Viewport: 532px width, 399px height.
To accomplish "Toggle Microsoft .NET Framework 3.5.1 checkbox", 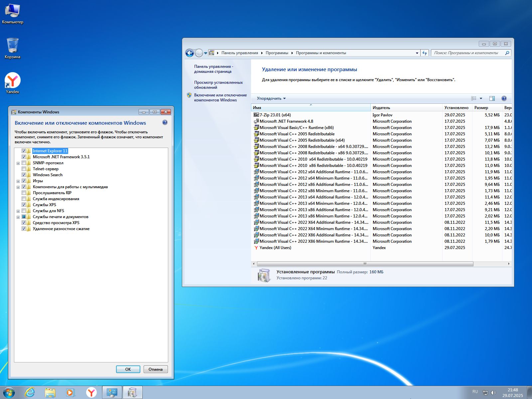I will 24,157.
